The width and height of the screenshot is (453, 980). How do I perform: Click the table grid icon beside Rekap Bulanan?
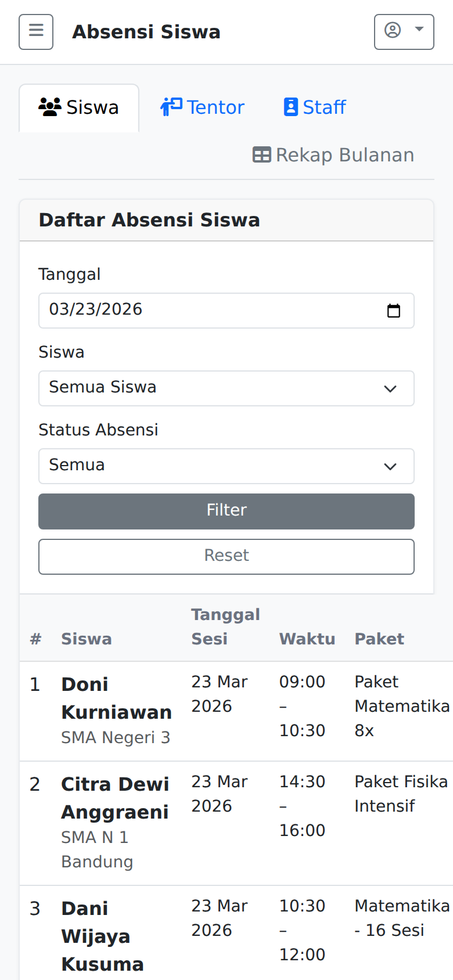(x=263, y=154)
